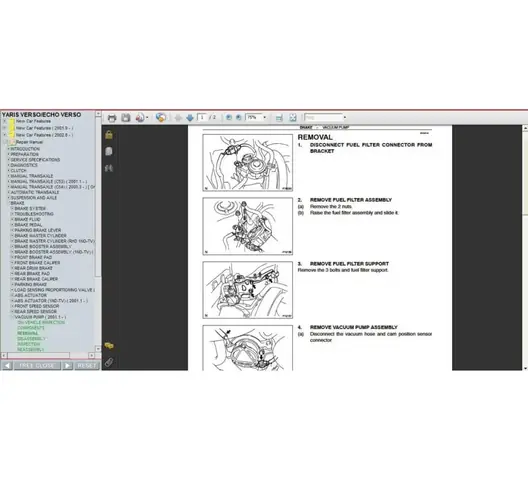Expand New Car Features (2001.9 - ) node
528x480 pixels.
coord(4,128)
